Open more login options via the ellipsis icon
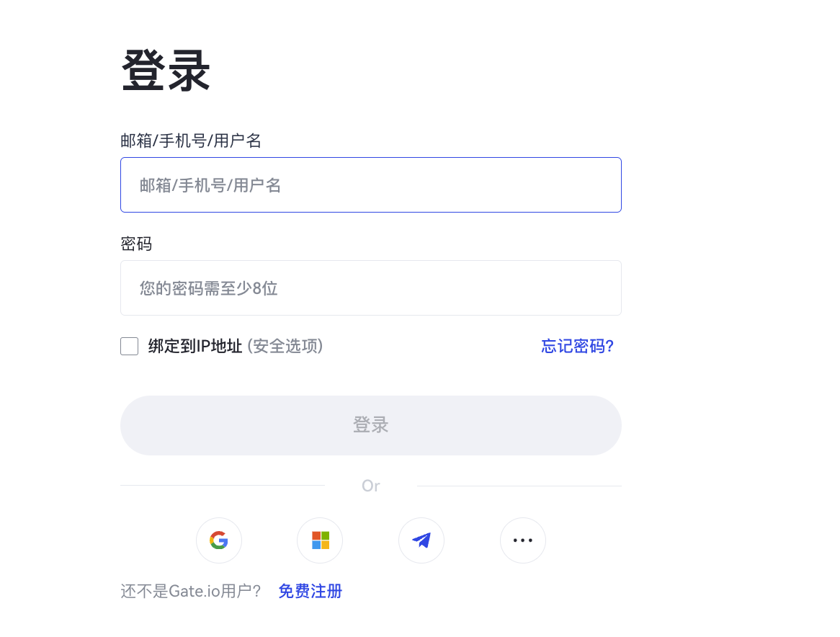The height and width of the screenshot is (637, 840). (522, 540)
